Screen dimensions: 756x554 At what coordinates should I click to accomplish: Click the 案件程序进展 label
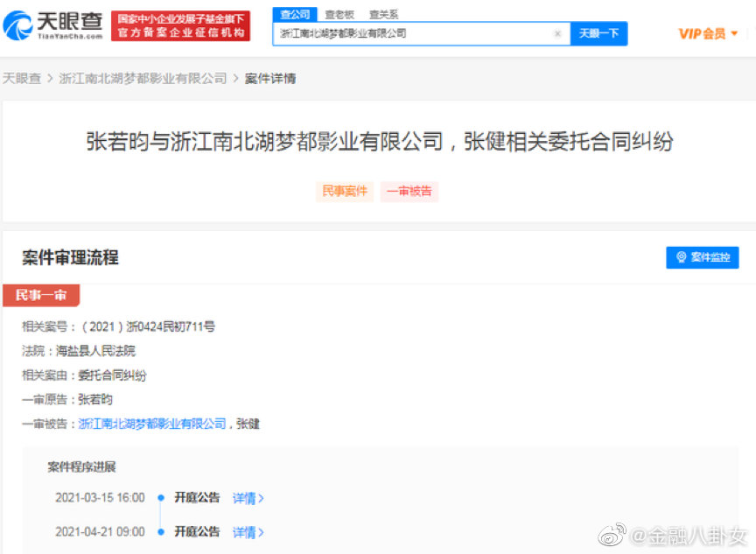click(x=81, y=466)
